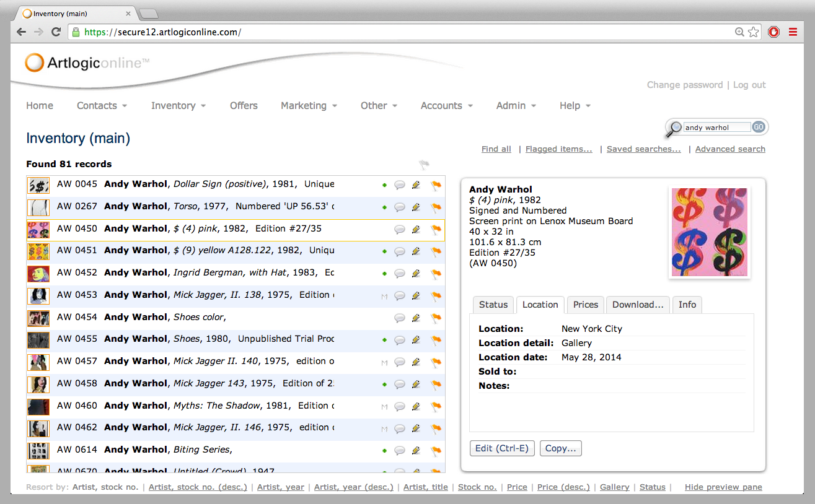This screenshot has height=504, width=815.
Task: Resort list by Artist, year
Action: coord(281,487)
